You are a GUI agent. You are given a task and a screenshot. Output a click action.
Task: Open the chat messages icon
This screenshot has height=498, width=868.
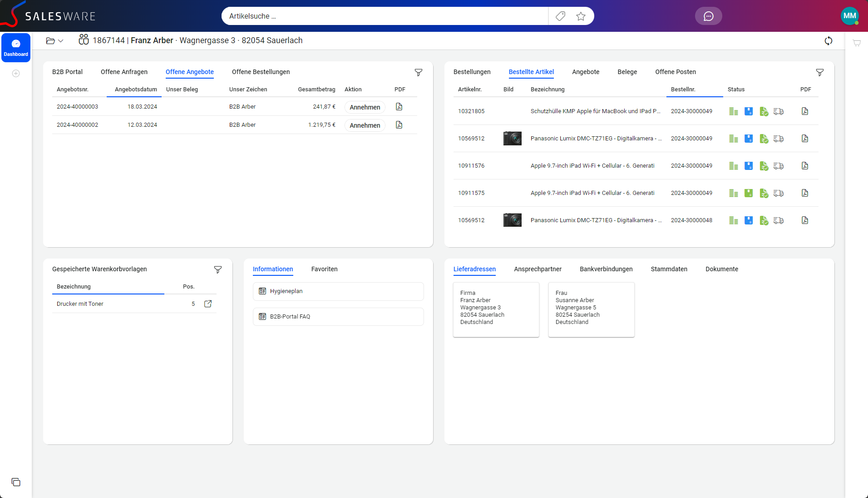pyautogui.click(x=708, y=16)
